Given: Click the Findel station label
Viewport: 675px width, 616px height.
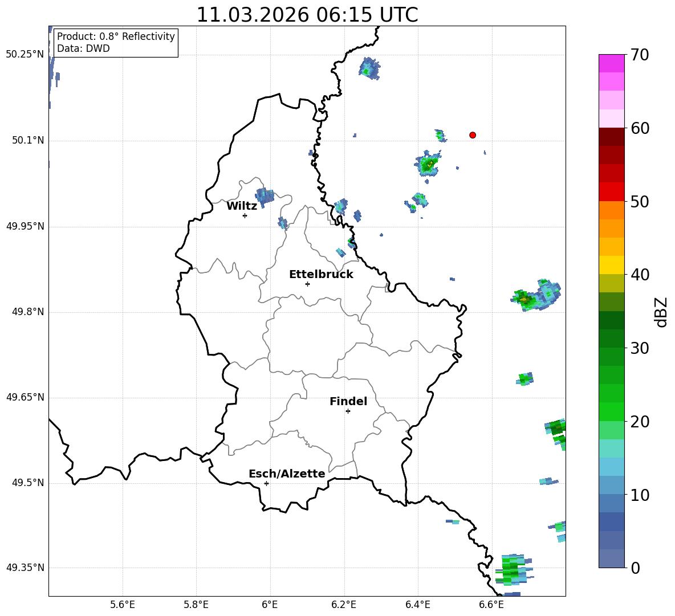Looking at the screenshot, I should coord(348,401).
